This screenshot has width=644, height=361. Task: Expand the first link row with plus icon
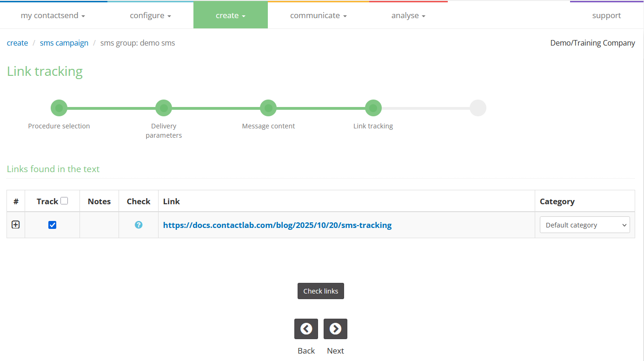coord(15,225)
